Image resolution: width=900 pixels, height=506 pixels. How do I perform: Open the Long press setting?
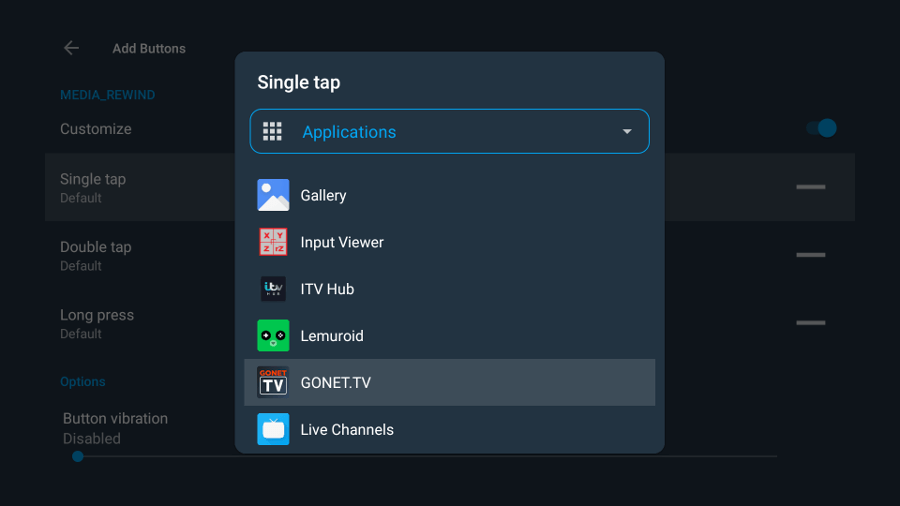click(97, 322)
